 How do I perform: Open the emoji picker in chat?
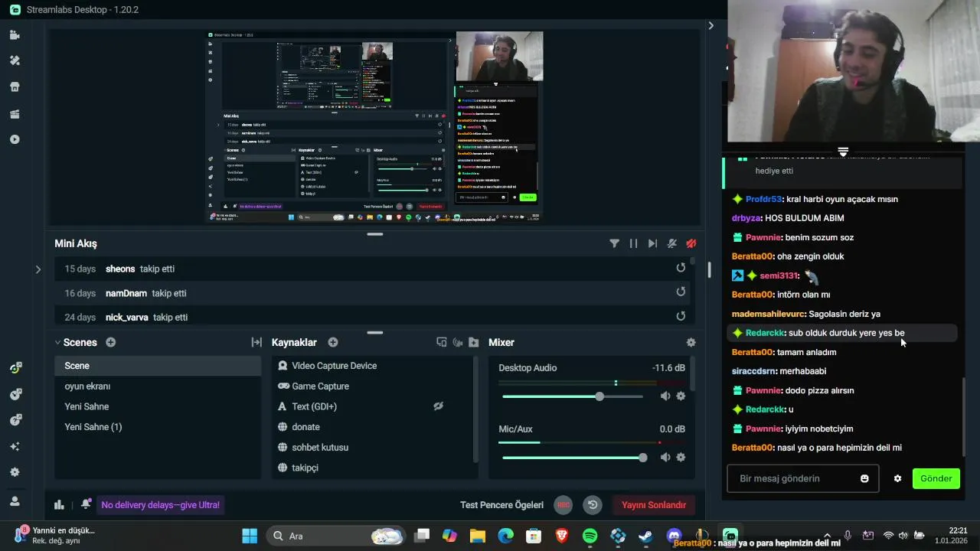[x=864, y=478]
